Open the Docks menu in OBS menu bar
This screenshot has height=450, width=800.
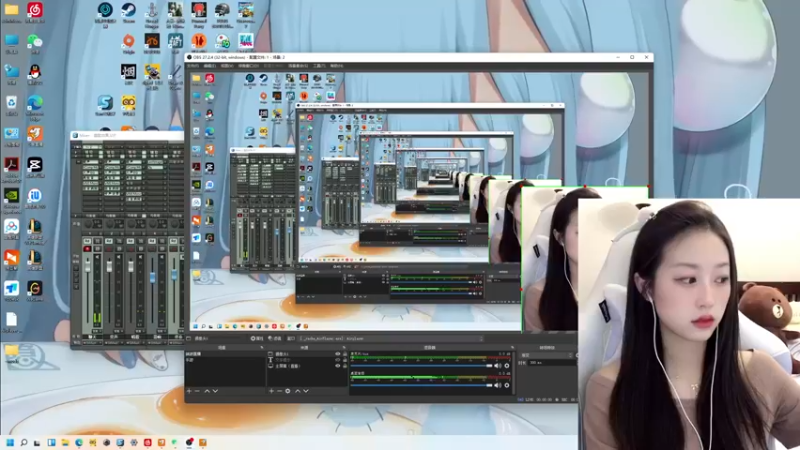pyautogui.click(x=248, y=66)
